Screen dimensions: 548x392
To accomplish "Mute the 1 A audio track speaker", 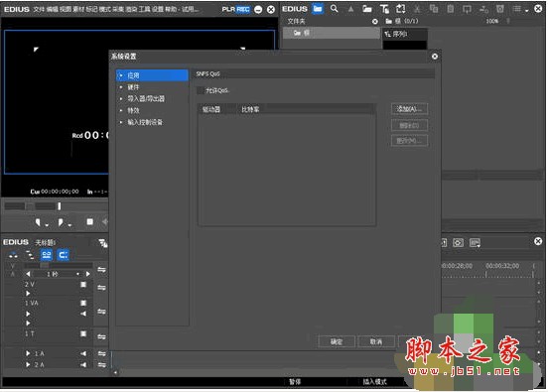I will coord(83,353).
